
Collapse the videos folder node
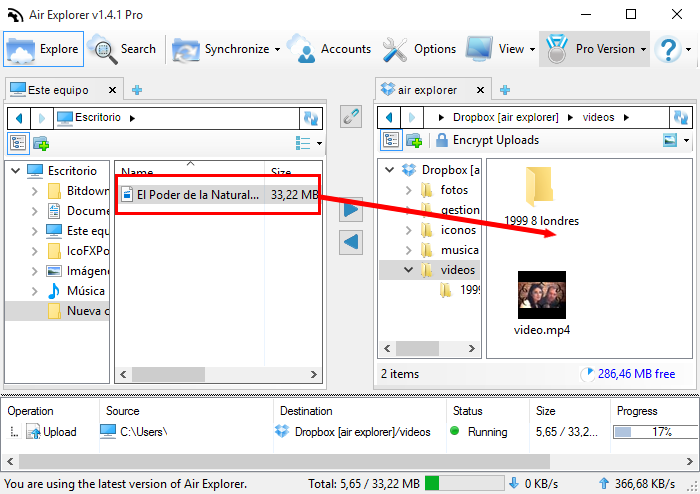(408, 270)
